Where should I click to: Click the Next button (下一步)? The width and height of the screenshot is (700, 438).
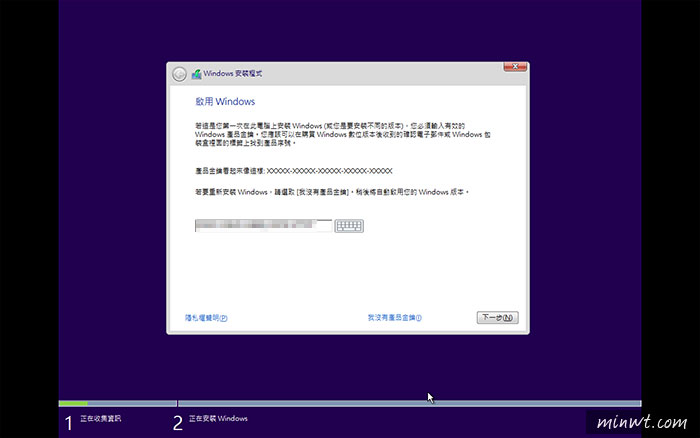tap(497, 317)
